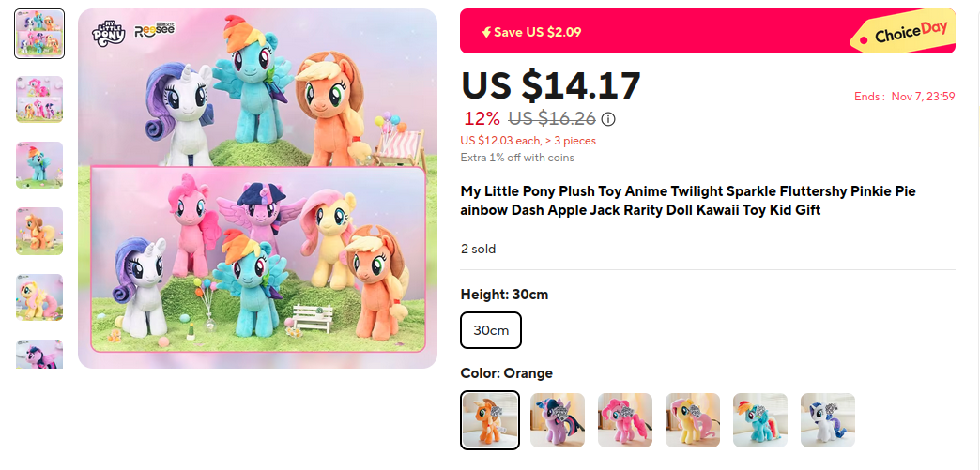980x470 pixels.
Task: Select the blue Rainbow Dash color option
Action: coord(760,420)
